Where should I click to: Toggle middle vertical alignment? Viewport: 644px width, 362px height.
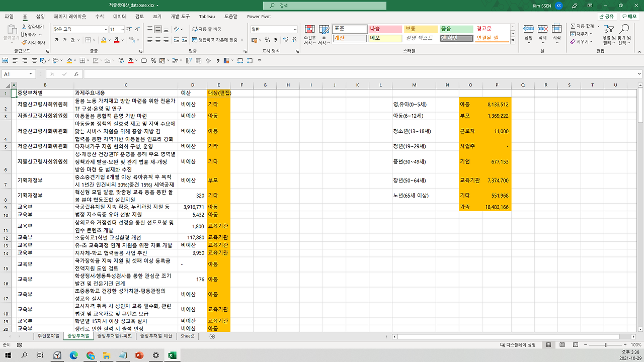coord(158,29)
